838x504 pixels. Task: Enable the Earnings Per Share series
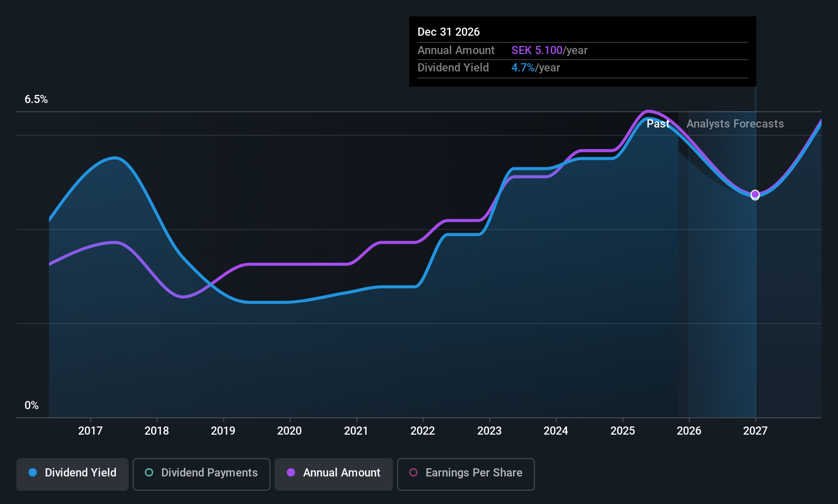[465, 474]
